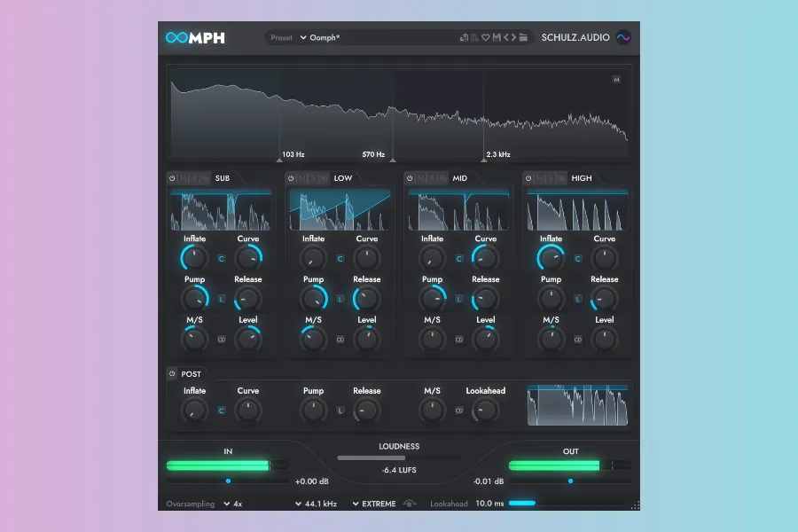Click the eye icon next to EXTREME
This screenshot has width=798, height=532.
(409, 504)
